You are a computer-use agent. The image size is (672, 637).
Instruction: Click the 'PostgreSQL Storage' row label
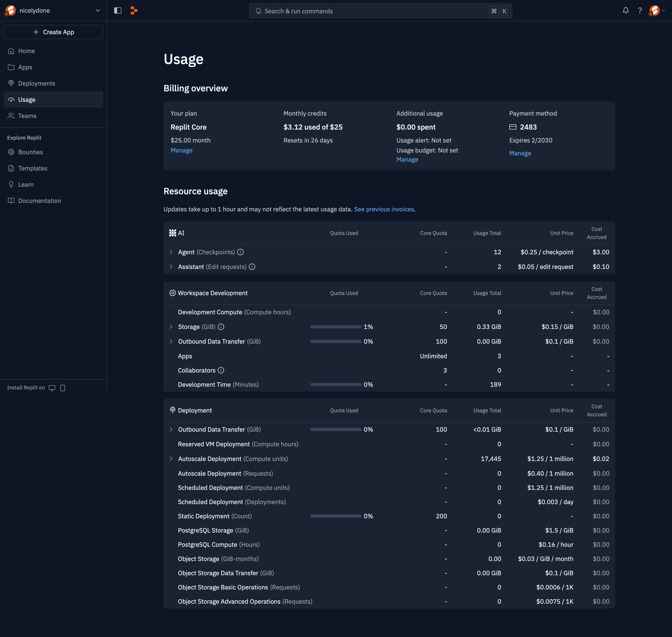pyautogui.click(x=205, y=530)
